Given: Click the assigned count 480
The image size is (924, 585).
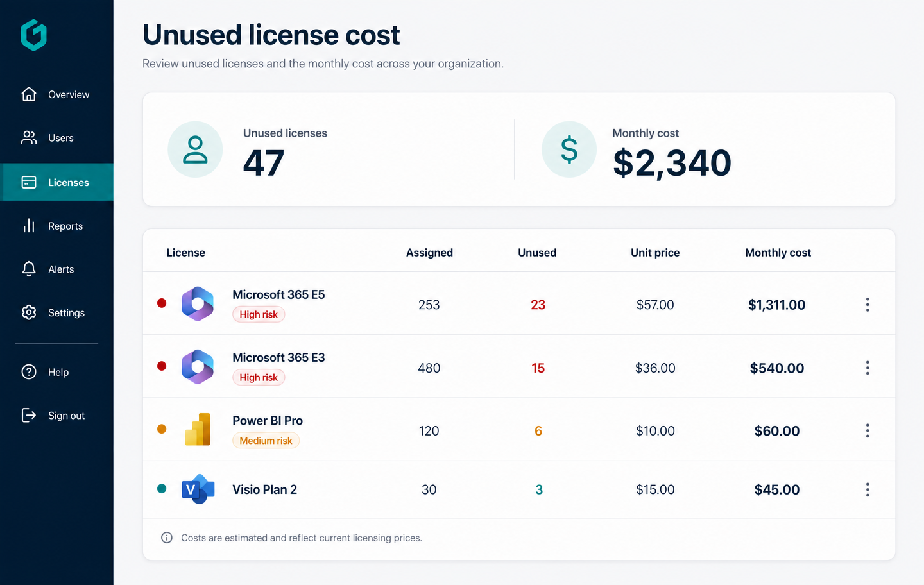Looking at the screenshot, I should (429, 368).
